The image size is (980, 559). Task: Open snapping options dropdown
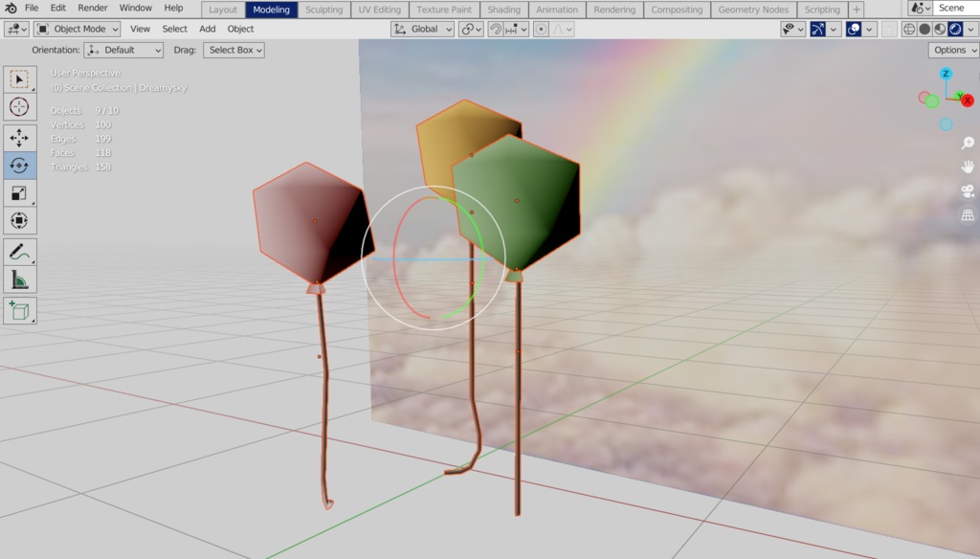(x=516, y=29)
